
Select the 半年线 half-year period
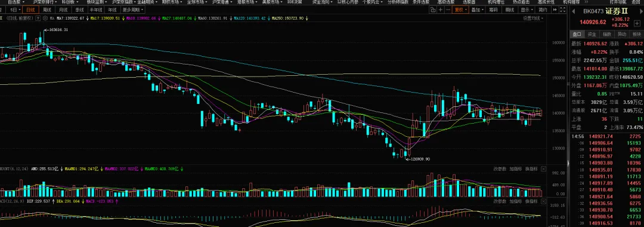coord(95,10)
